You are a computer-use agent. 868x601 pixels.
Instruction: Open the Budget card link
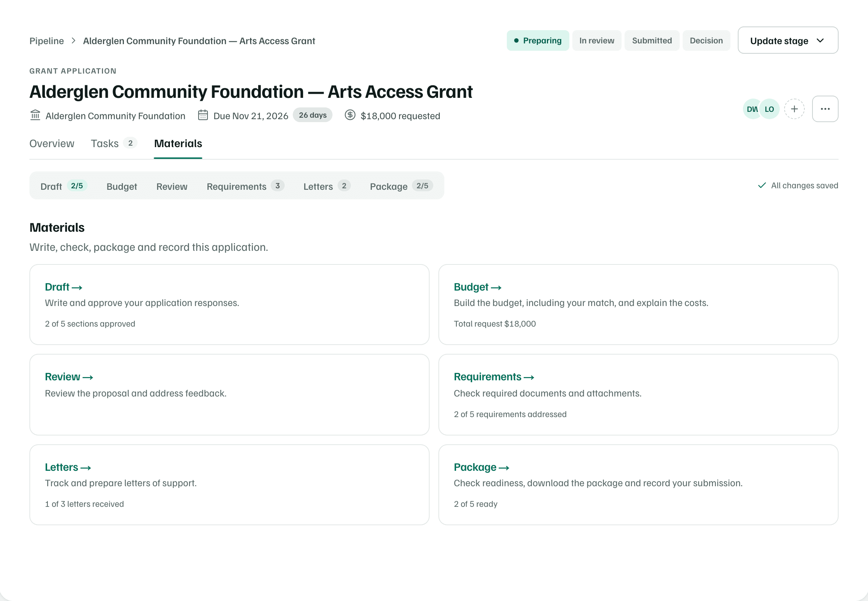477,287
